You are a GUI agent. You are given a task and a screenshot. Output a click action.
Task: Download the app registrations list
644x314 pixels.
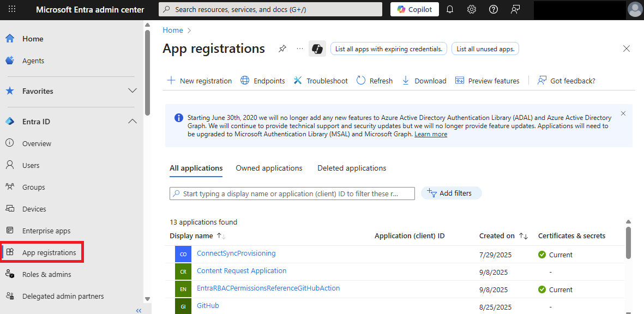424,81
